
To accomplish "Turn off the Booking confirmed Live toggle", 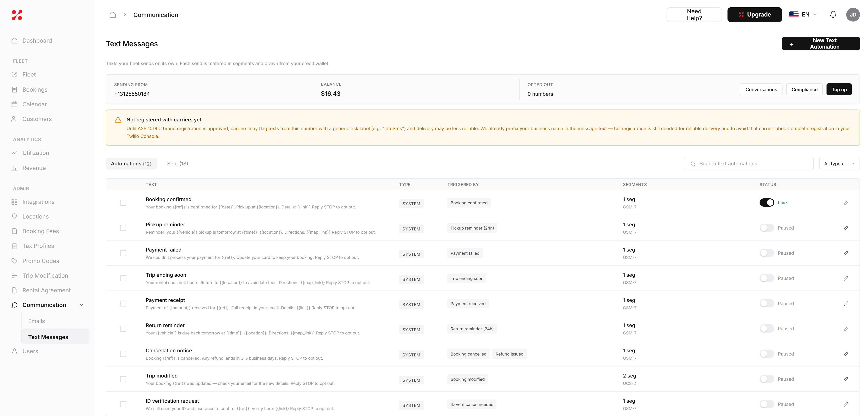I will pyautogui.click(x=766, y=203).
